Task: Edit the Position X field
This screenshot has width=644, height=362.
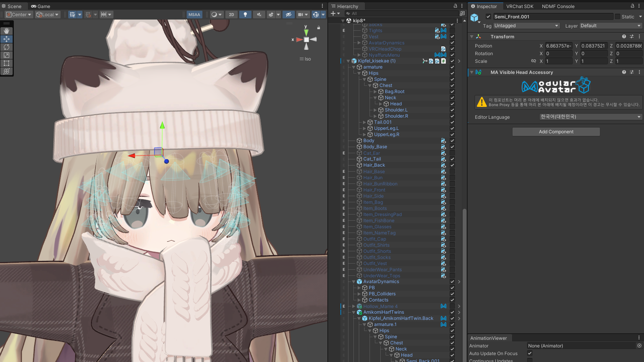Action: tap(559, 46)
